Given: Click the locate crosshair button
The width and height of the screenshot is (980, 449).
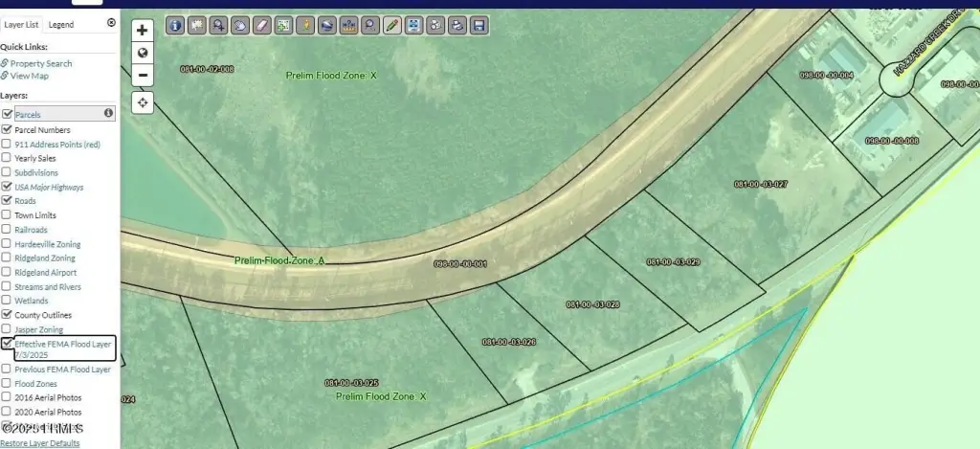Looking at the screenshot, I should point(143,102).
